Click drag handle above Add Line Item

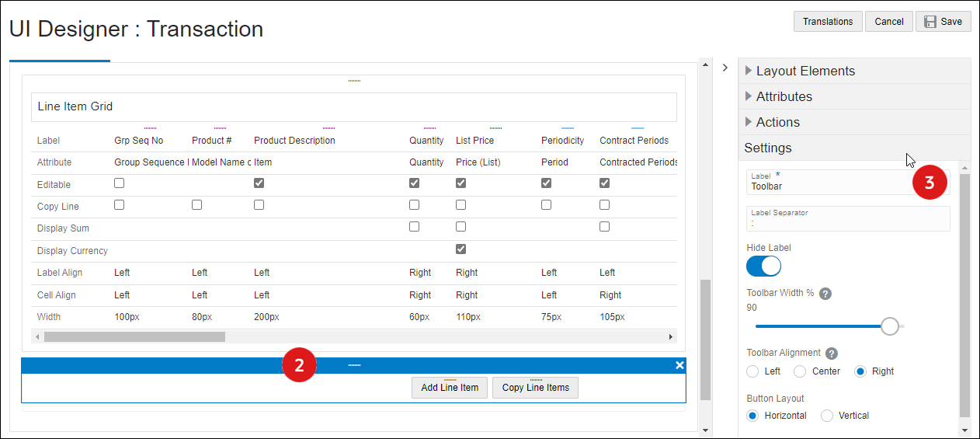(450, 380)
